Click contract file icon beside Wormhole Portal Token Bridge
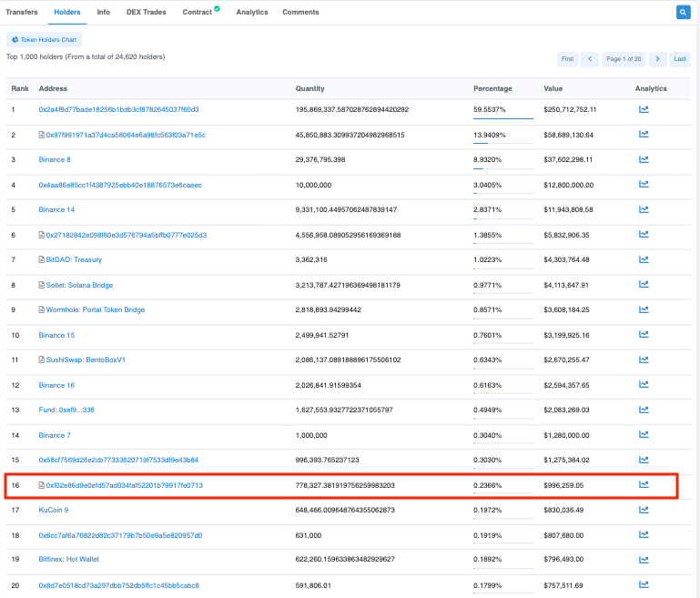Viewport: 700px width, 598px height. coord(42,309)
